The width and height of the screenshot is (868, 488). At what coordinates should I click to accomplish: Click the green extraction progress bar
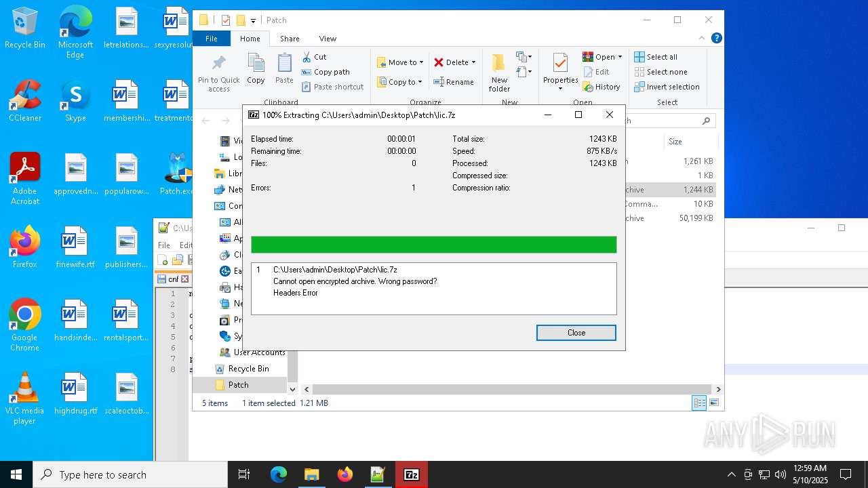433,245
